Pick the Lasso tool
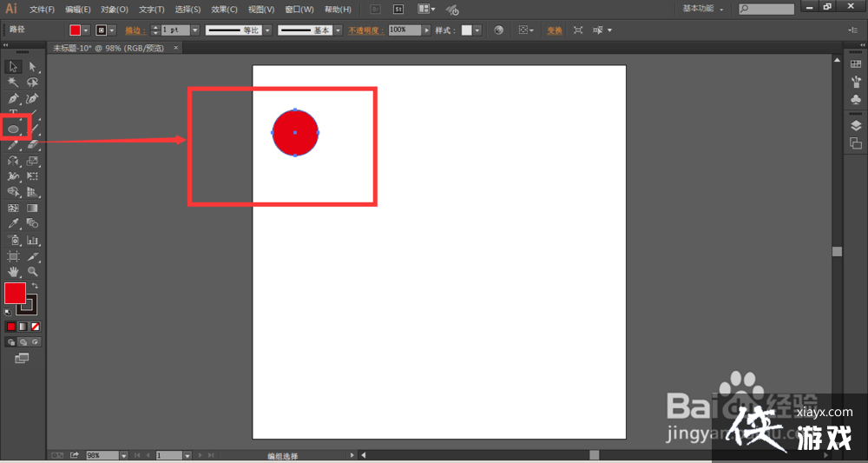The image size is (868, 463). point(33,83)
